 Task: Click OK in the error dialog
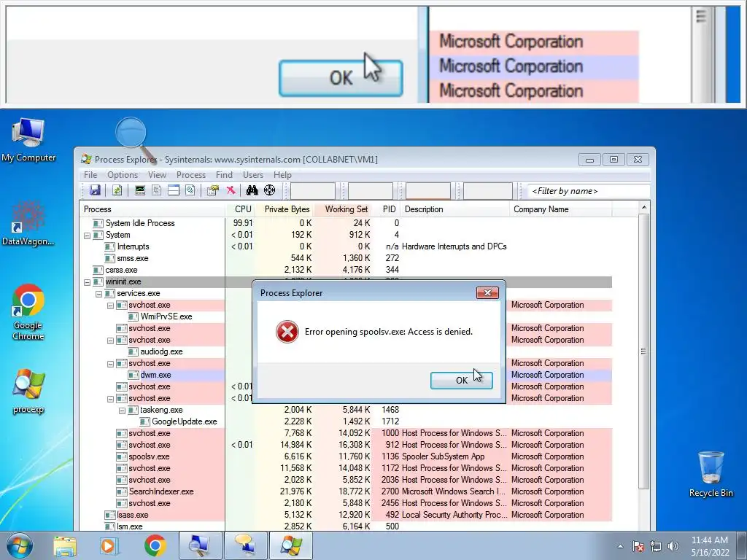(461, 381)
